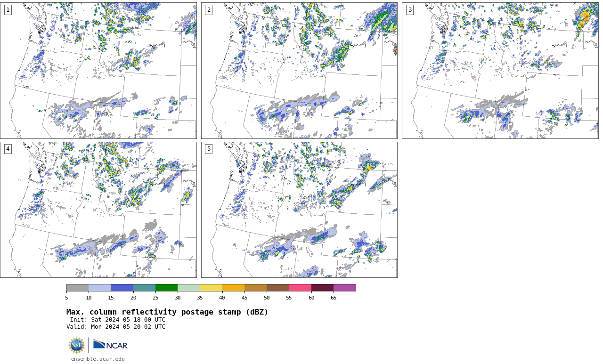Click the ensemble.ucar.edu text

tap(98, 359)
